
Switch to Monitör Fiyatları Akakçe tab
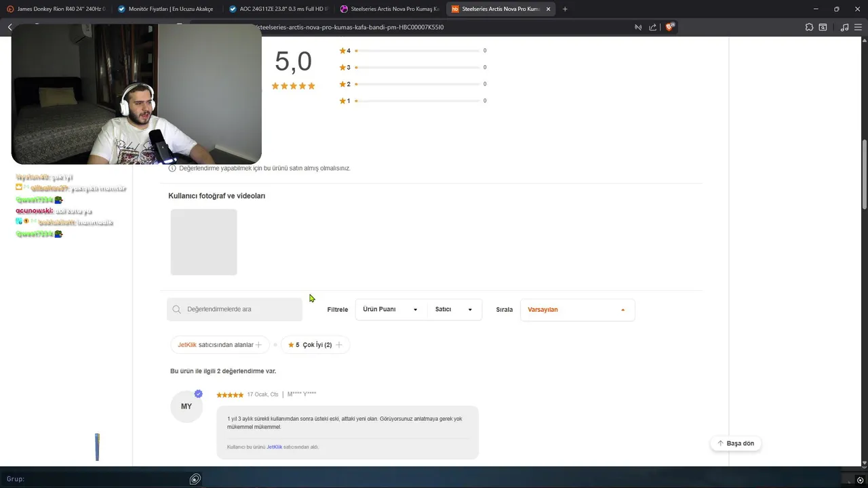tap(166, 9)
